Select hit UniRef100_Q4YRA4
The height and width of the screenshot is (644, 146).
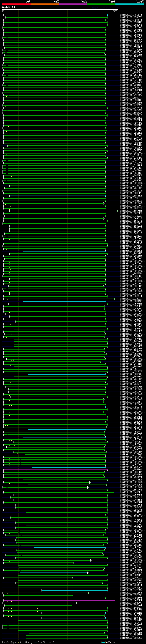pyautogui.click(x=131, y=535)
